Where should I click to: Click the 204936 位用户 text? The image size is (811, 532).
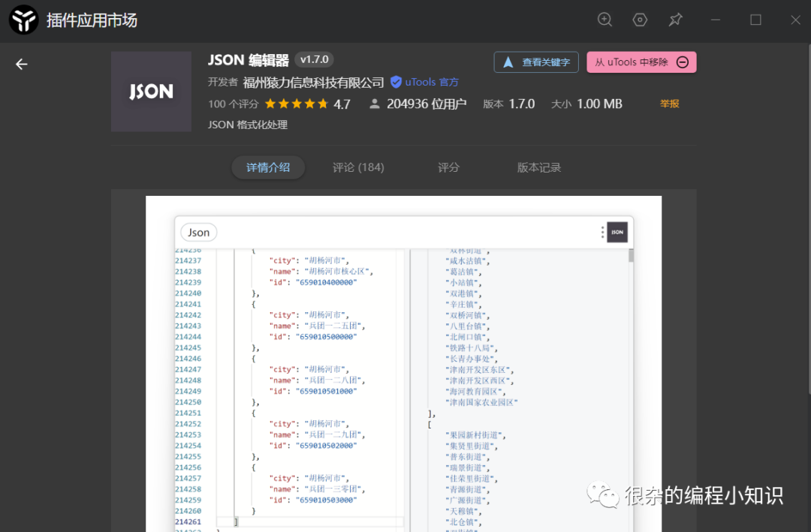(x=427, y=104)
